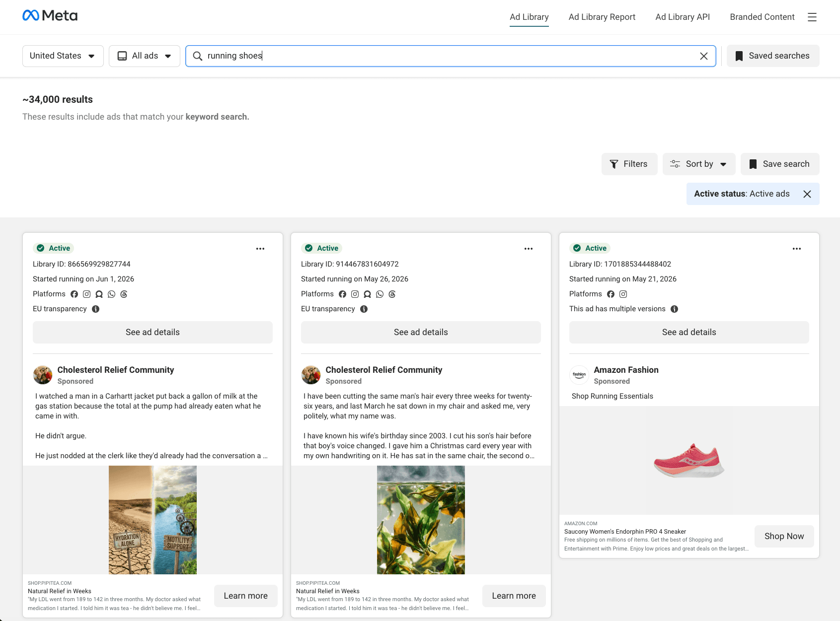Switch to the Ad Library tab
840x621 pixels.
coord(529,17)
